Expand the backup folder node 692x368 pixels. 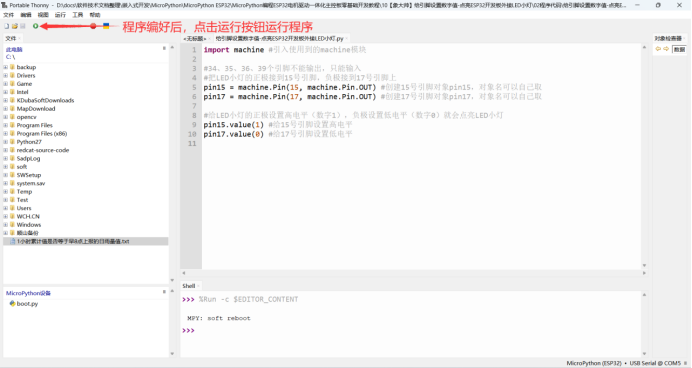coord(6,67)
